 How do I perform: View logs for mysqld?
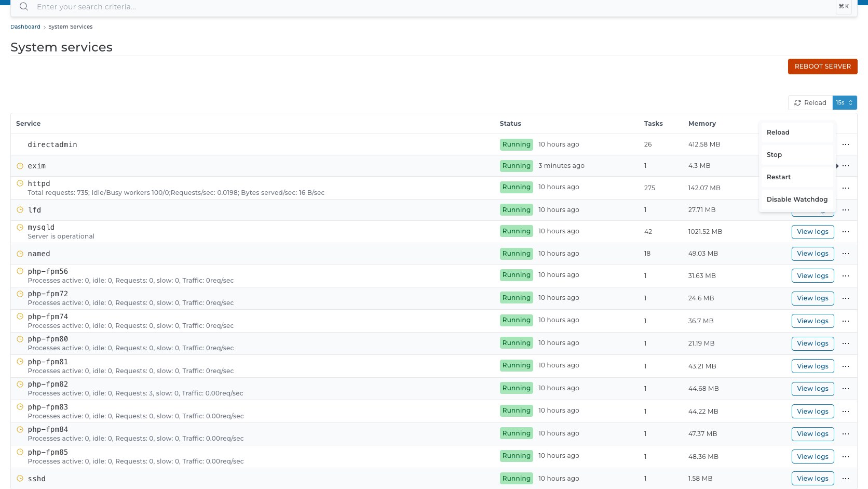click(x=812, y=232)
